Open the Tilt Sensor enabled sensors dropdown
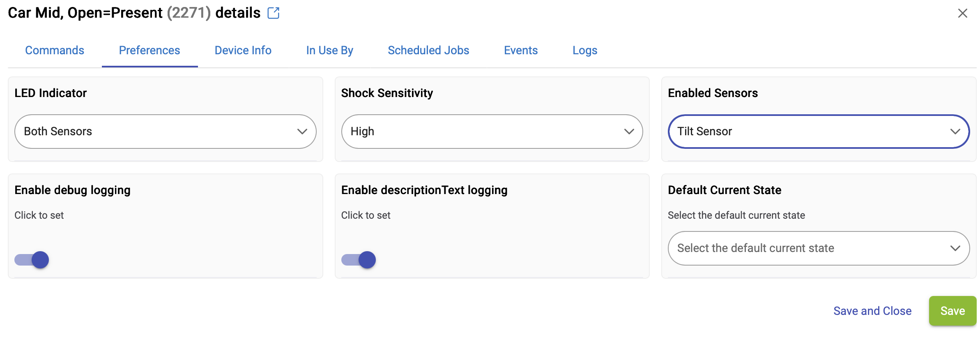 (x=819, y=132)
